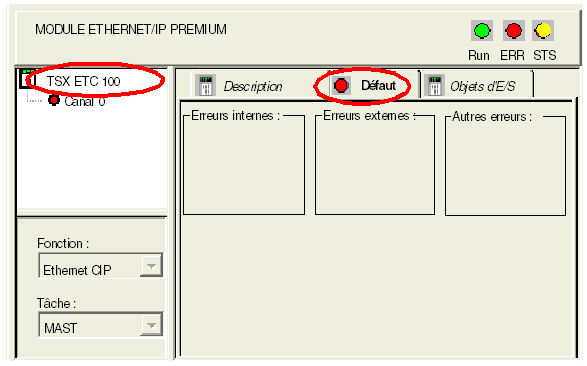Open the Tâche dropdown arrow

click(151, 325)
